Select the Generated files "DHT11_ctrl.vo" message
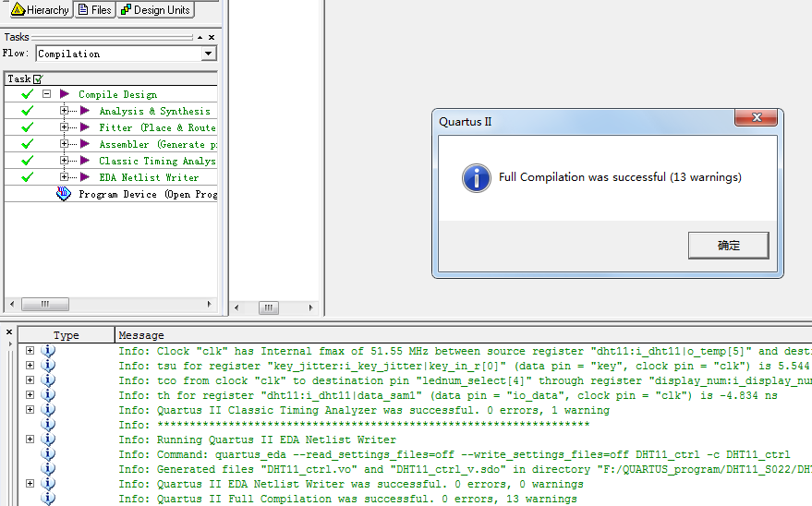812x506 pixels. point(465,469)
